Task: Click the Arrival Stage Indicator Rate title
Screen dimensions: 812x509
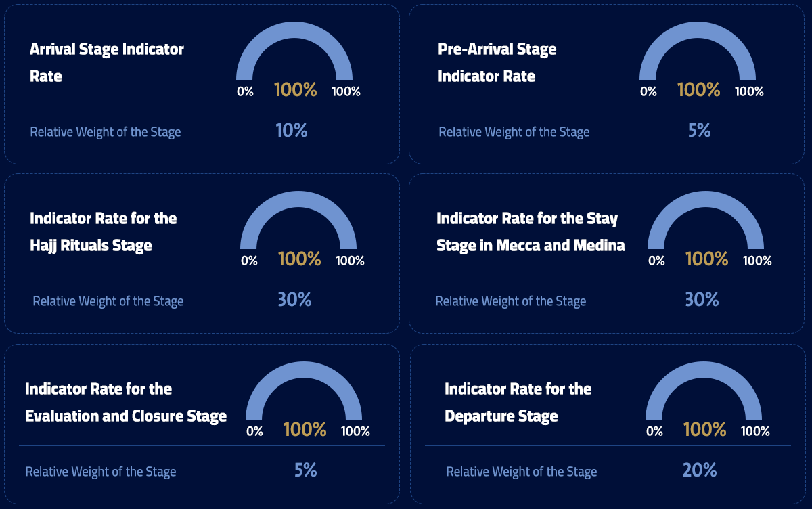Action: pyautogui.click(x=106, y=62)
